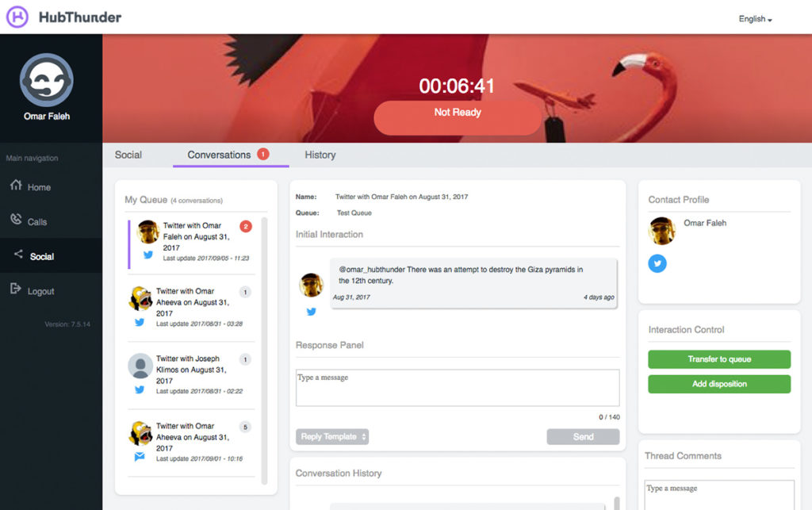Open the English language dropdown
The width and height of the screenshot is (812, 510).
(x=755, y=19)
